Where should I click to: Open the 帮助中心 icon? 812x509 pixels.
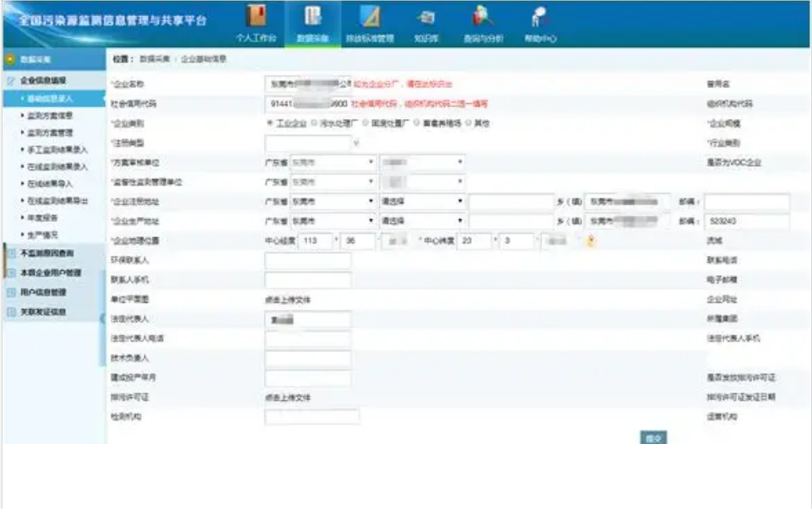point(539,18)
